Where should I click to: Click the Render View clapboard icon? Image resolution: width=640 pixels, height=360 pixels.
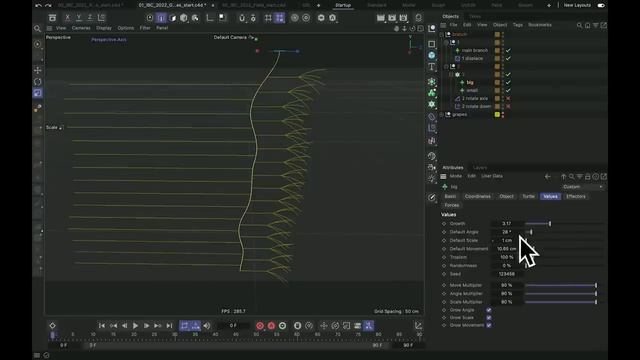[x=380, y=18]
